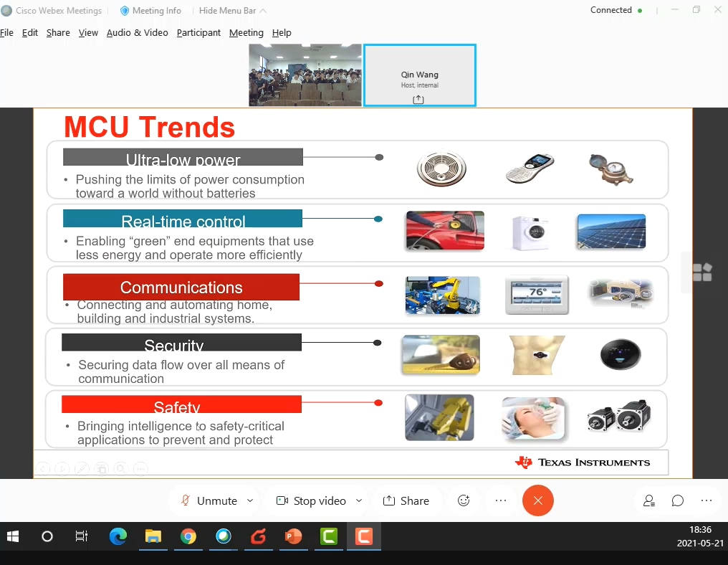Open Meeting Info
Screen dimensions: 728x565
click(x=150, y=11)
